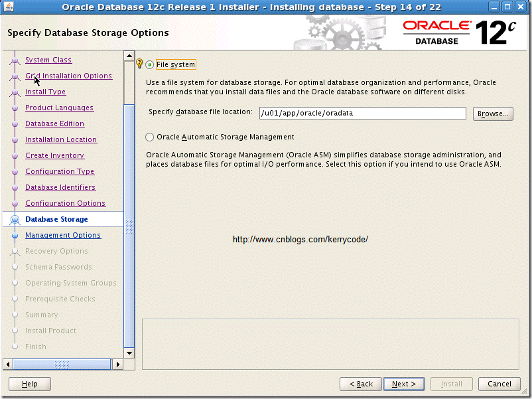Image resolution: width=532 pixels, height=399 pixels.
Task: Select Oracle Automatic Storage Management option
Action: [150, 137]
